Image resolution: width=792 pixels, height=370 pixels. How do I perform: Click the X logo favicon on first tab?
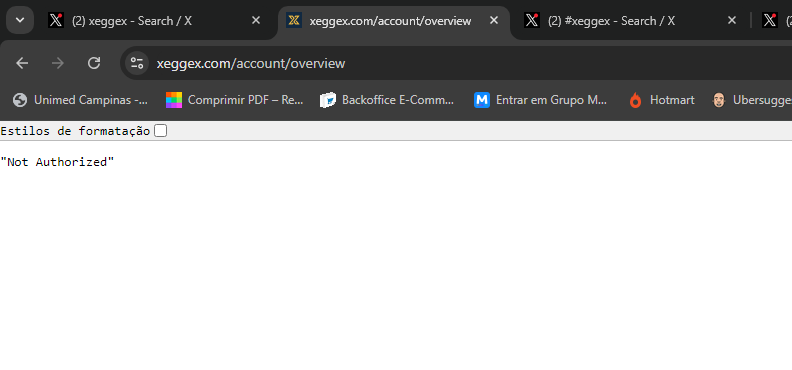[56, 20]
